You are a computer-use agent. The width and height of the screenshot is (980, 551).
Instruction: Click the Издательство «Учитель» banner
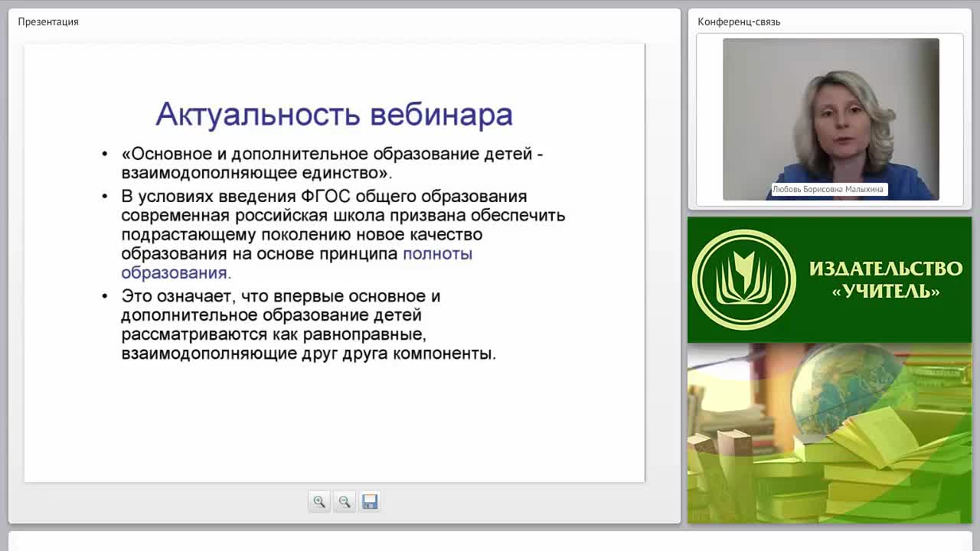(x=829, y=279)
